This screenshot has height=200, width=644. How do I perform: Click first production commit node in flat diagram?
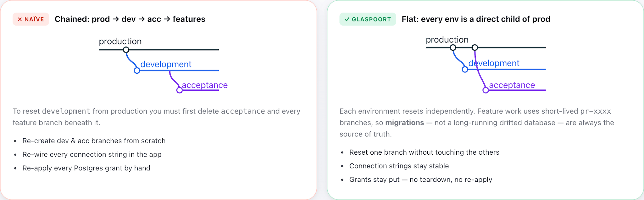453,48
